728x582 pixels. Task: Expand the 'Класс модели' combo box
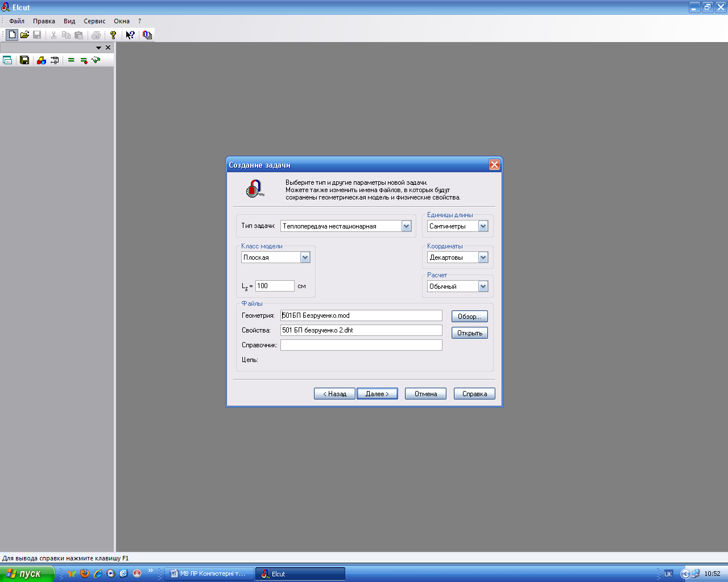(x=305, y=257)
